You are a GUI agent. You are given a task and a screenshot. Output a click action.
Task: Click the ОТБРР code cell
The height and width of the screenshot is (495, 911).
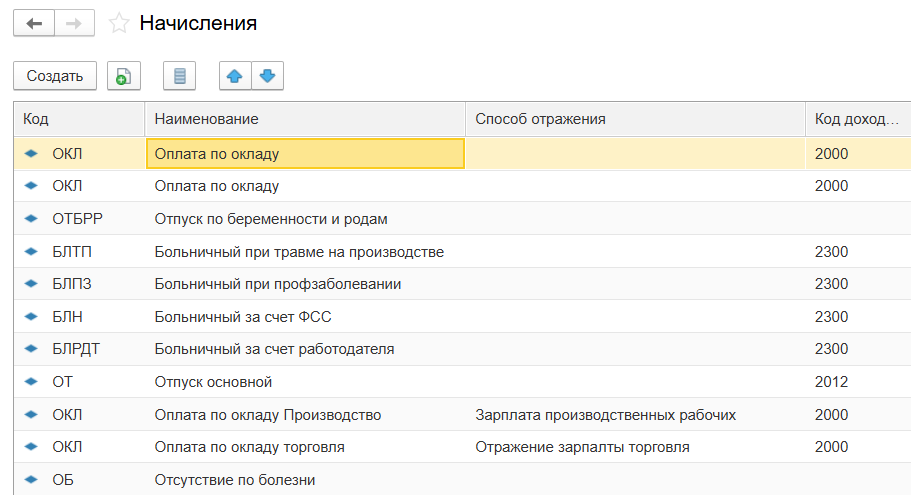pos(77,219)
